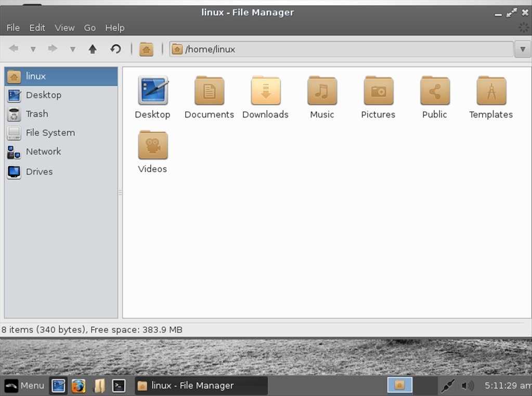
Task: Minimize the File Manager window
Action: tap(498, 14)
